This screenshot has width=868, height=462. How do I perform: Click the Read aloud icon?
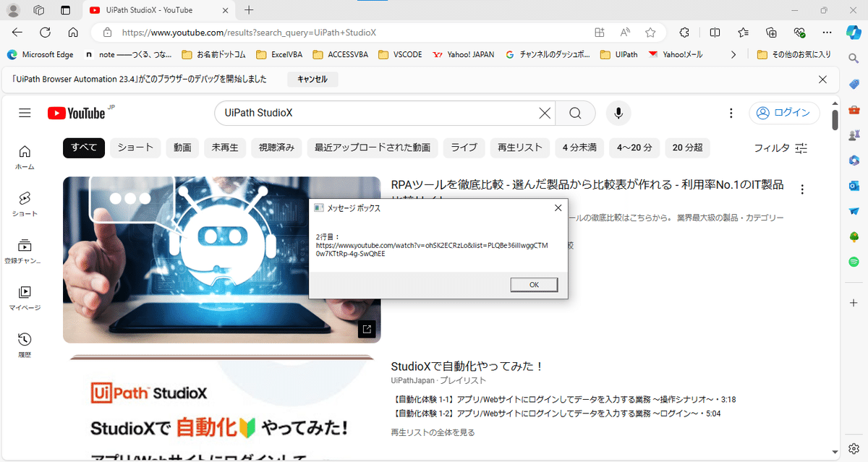pos(625,33)
